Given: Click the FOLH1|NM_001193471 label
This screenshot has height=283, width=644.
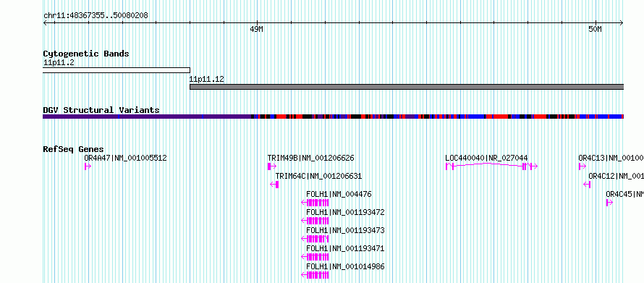Looking at the screenshot, I should (x=345, y=248).
